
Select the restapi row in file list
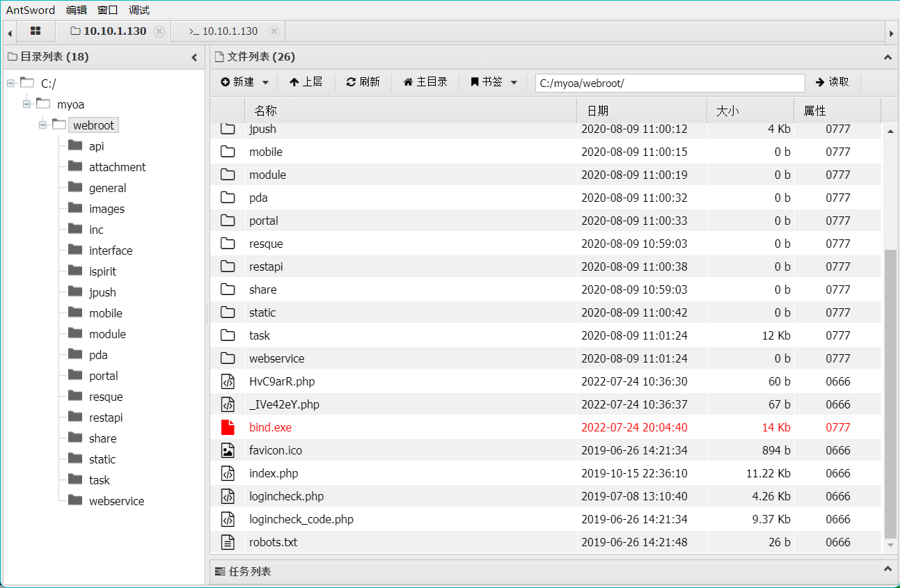(x=546, y=267)
